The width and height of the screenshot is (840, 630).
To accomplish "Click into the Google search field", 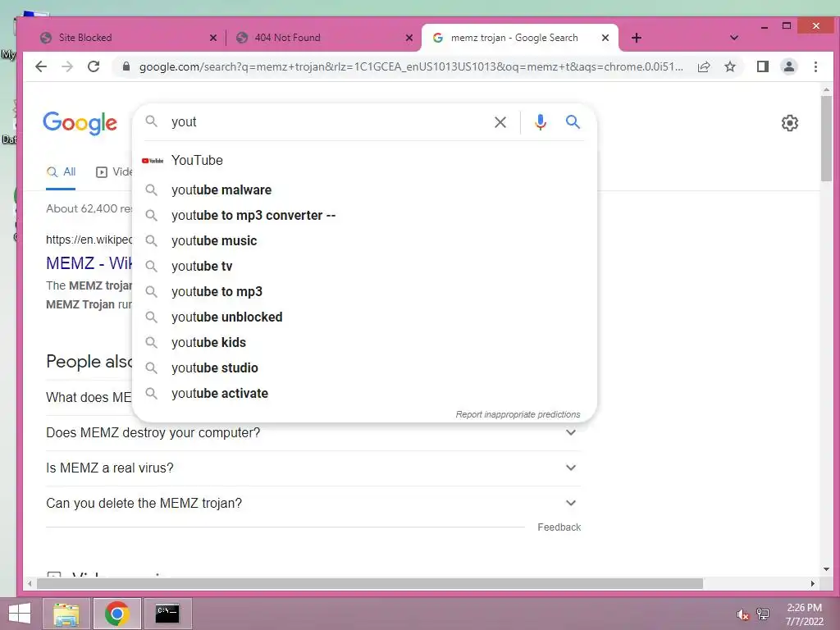I will click(326, 122).
